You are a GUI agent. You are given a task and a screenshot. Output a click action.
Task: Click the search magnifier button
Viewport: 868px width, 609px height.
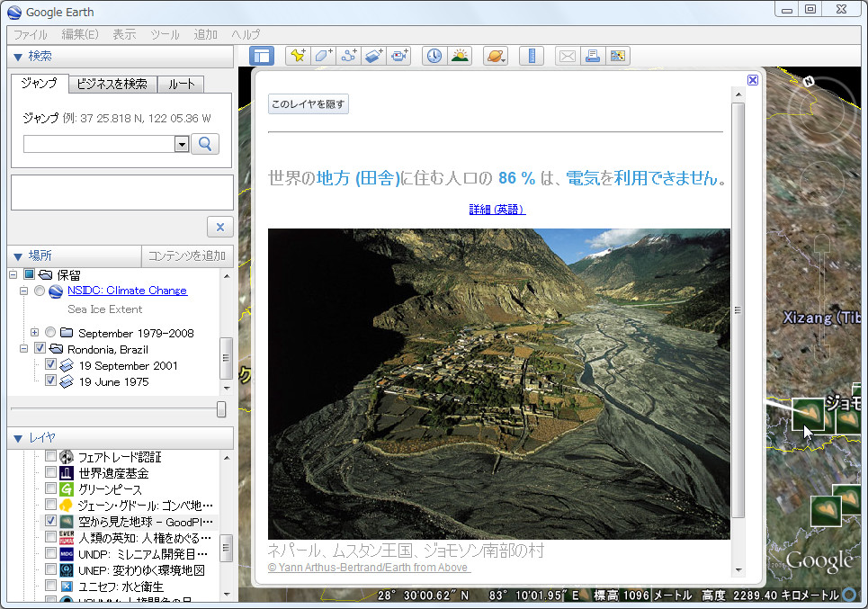click(x=205, y=144)
